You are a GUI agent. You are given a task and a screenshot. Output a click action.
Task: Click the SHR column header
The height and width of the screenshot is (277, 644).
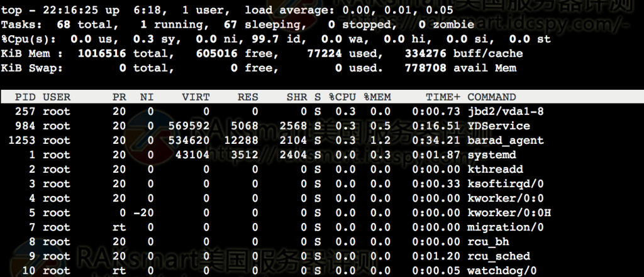(x=297, y=97)
